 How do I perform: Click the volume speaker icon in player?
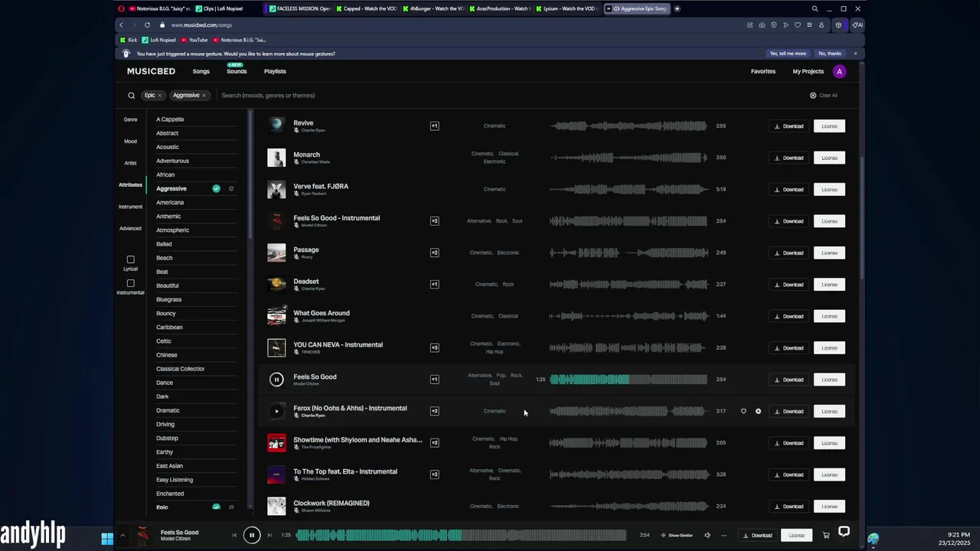point(707,535)
